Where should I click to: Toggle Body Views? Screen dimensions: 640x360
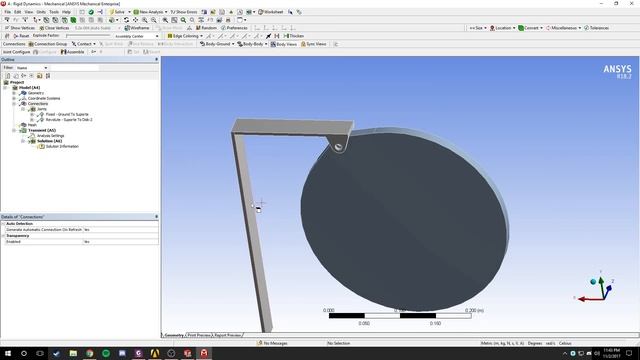coord(284,44)
